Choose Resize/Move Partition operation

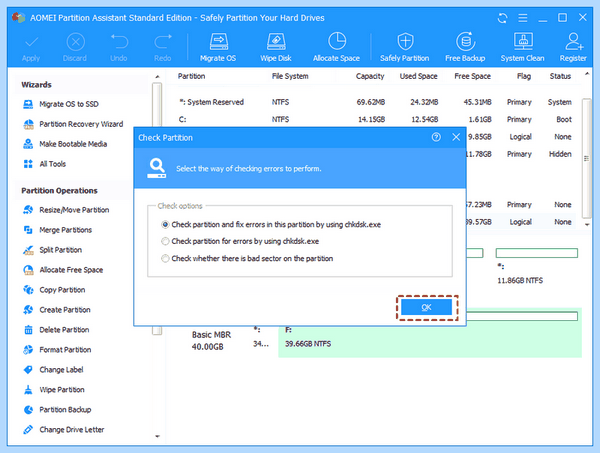[67, 210]
